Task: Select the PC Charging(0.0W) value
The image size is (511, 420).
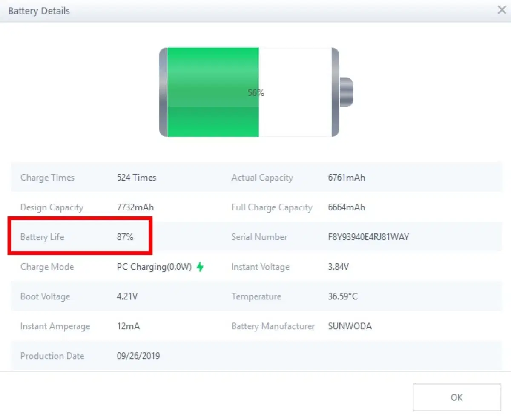Action: point(154,267)
